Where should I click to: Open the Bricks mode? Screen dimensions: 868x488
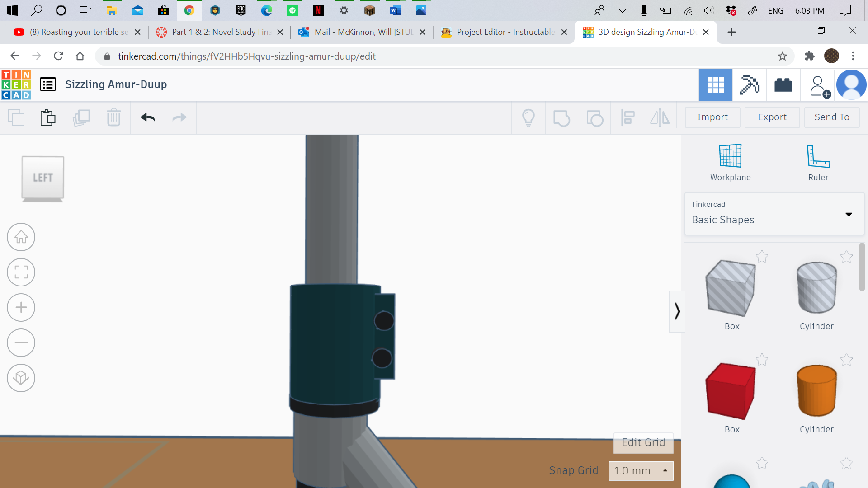pyautogui.click(x=783, y=85)
